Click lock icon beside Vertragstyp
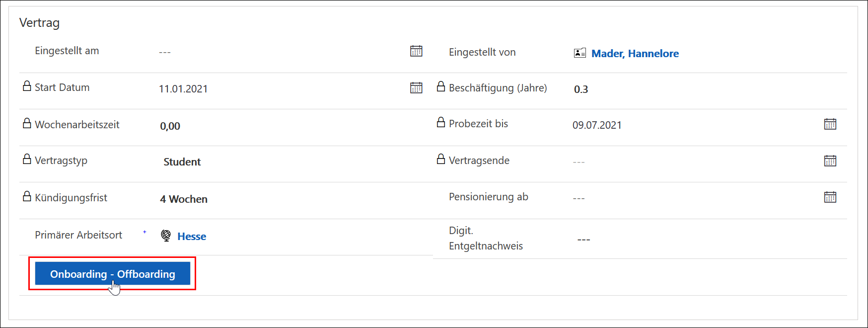Viewport: 868px width, 328px height. pyautogui.click(x=27, y=159)
